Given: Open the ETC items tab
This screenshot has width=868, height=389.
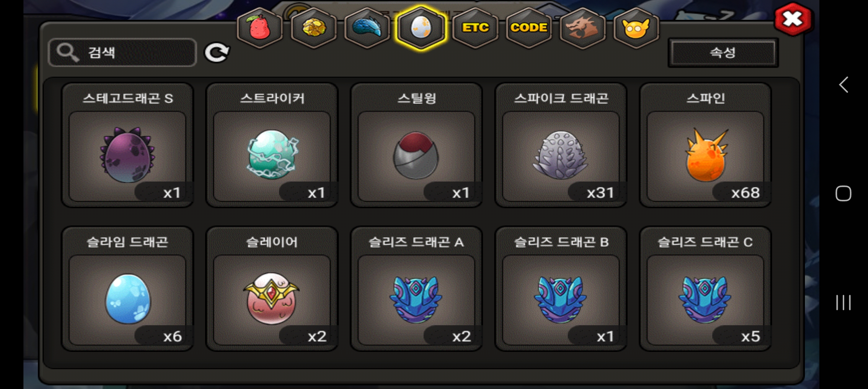Looking at the screenshot, I should (475, 28).
